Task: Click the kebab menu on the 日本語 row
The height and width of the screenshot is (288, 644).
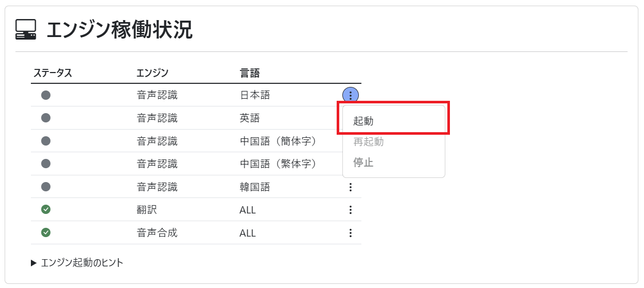Action: [351, 95]
